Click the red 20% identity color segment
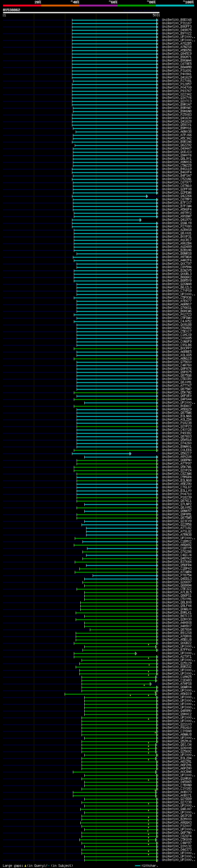 (22, 6)
